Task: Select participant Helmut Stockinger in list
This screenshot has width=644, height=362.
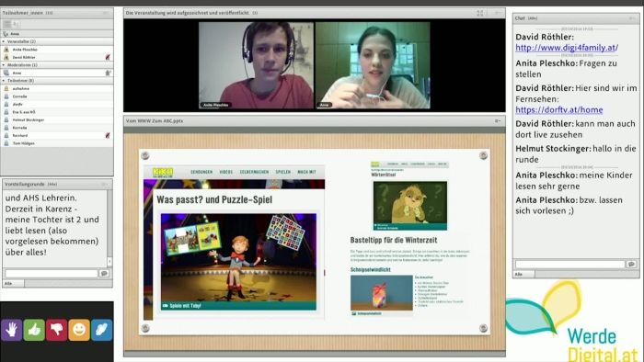Action: click(x=57, y=119)
